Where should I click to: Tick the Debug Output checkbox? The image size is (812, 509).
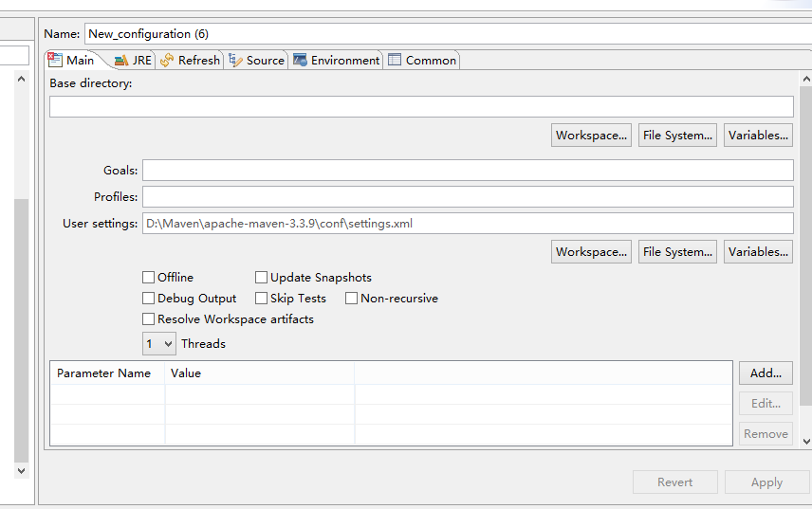coord(149,298)
